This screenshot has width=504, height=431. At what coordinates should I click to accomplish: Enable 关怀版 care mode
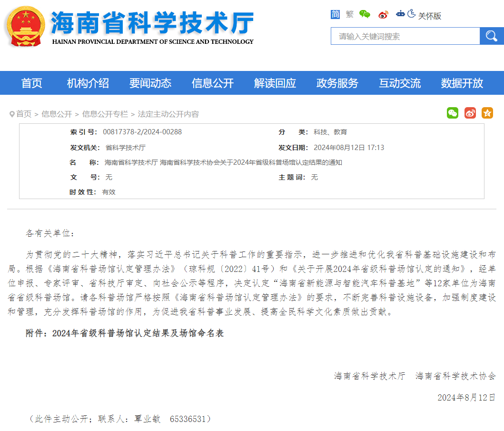[x=430, y=16]
